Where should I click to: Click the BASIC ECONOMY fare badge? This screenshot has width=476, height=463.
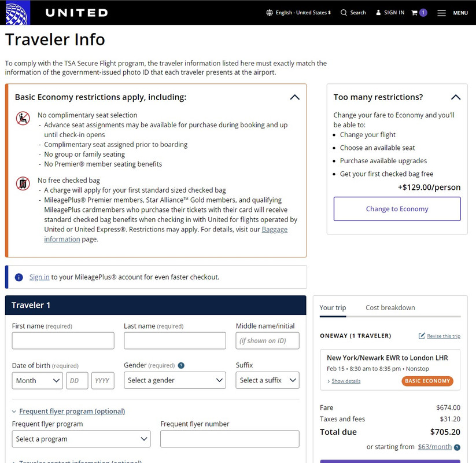[427, 381]
